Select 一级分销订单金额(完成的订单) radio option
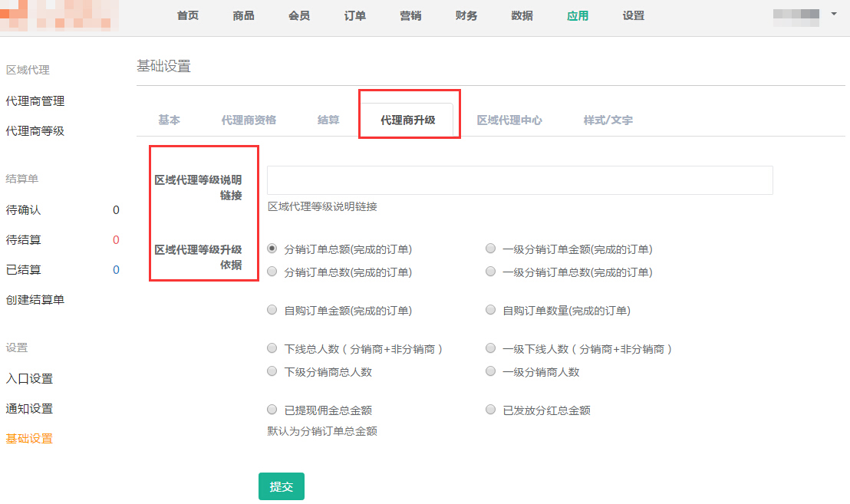The width and height of the screenshot is (850, 504). click(x=491, y=249)
